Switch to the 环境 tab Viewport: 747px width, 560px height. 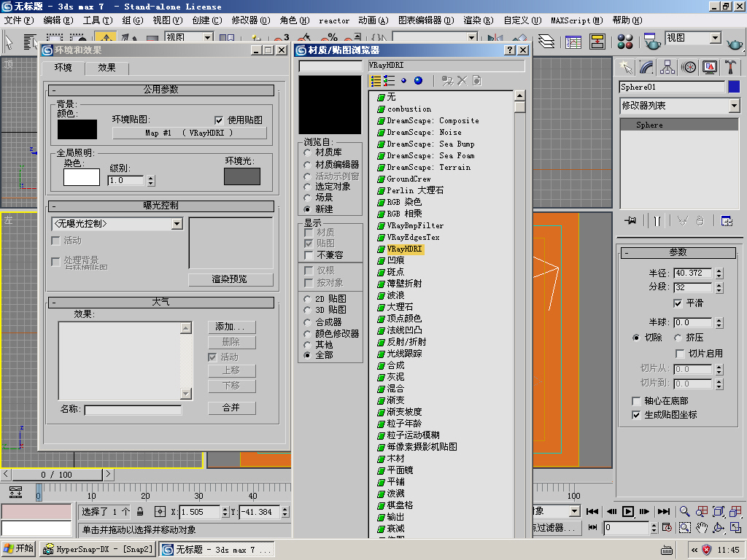63,68
